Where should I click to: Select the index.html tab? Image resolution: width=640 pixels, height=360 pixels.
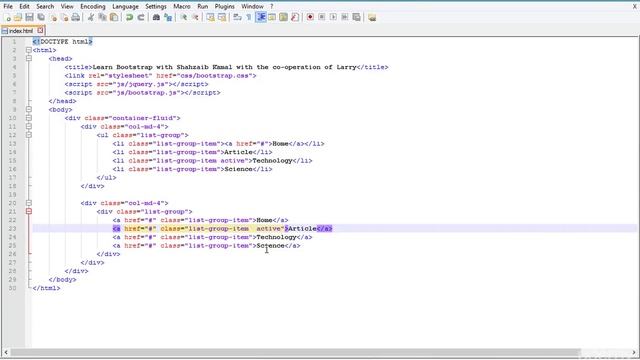point(21,31)
